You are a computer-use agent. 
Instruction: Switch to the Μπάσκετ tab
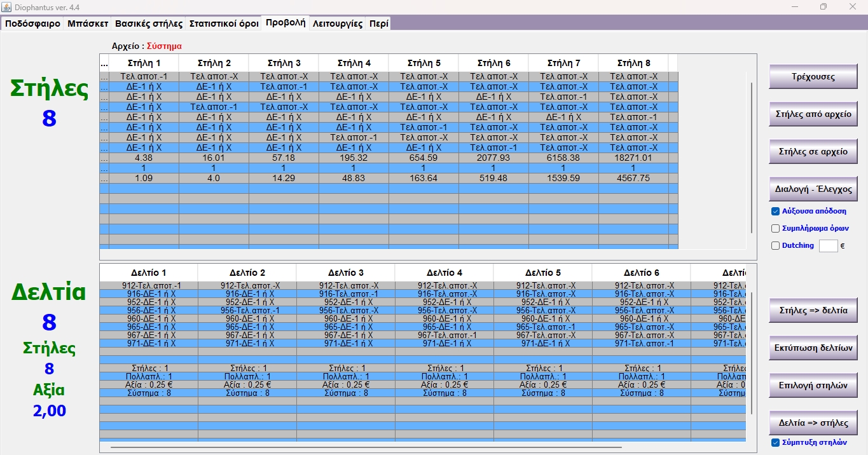[x=88, y=24]
